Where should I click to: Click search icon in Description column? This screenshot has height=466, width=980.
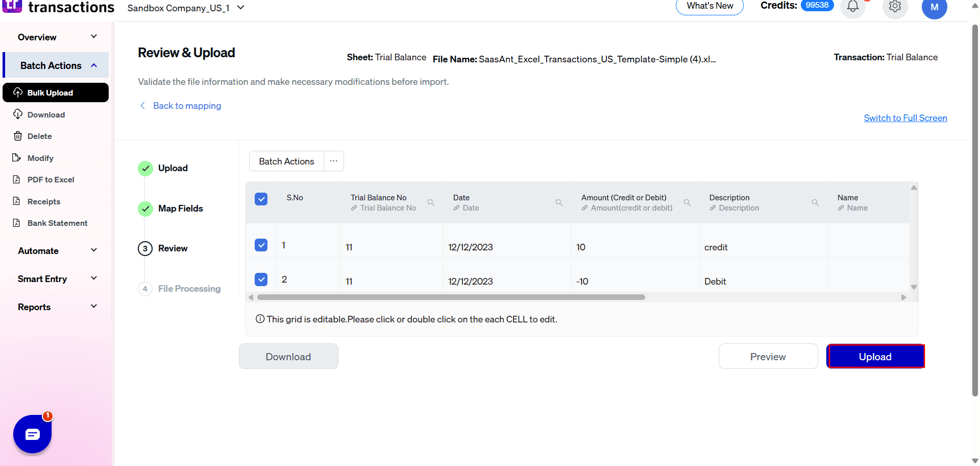pos(815,202)
